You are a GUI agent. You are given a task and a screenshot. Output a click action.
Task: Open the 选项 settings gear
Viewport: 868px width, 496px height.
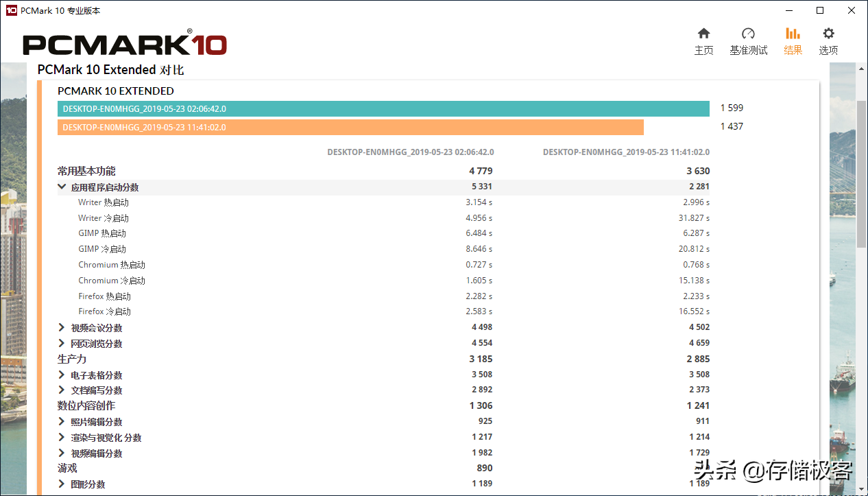[828, 41]
